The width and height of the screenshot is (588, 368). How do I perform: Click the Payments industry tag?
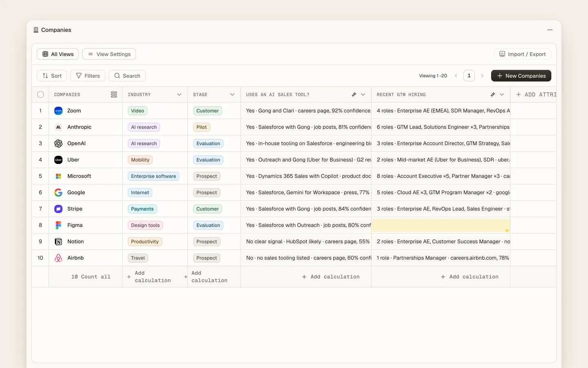[x=143, y=209]
